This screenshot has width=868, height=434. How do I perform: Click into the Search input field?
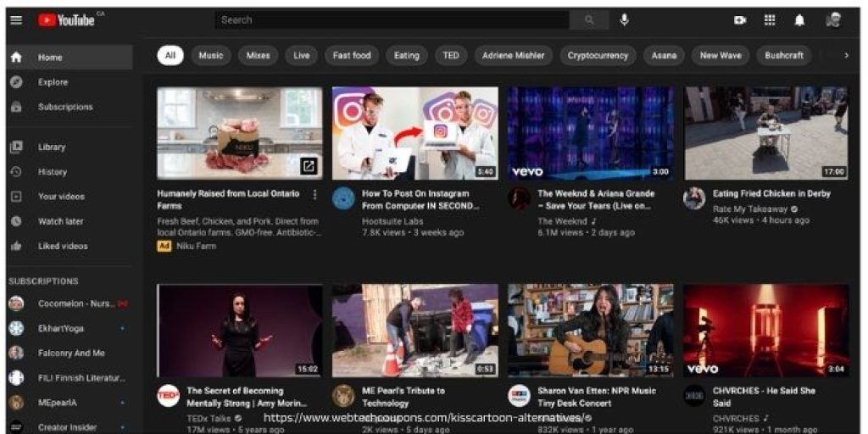point(392,20)
